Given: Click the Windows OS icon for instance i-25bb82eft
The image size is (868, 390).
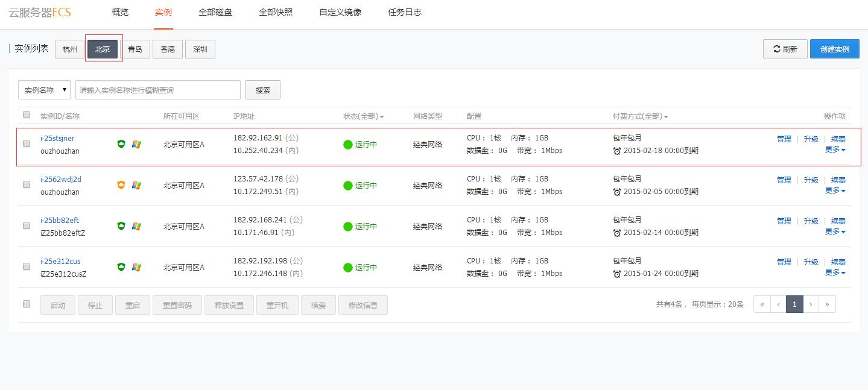Looking at the screenshot, I should point(135,225).
